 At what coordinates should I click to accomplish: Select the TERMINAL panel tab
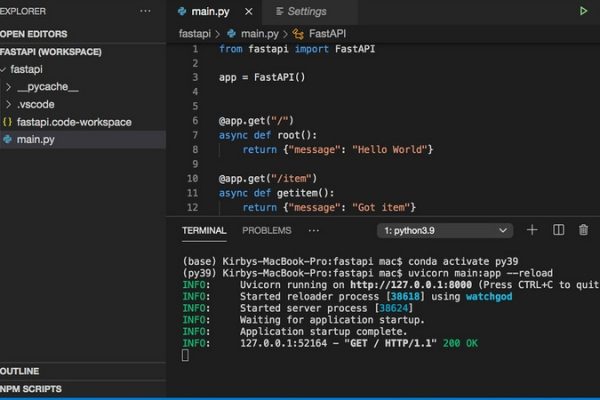coord(204,230)
